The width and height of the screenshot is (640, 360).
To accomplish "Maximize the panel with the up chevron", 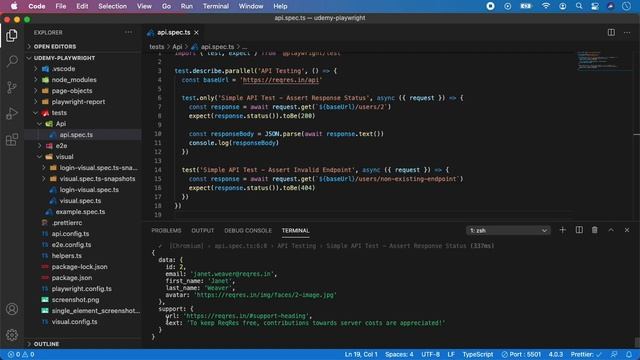I will coord(611,230).
